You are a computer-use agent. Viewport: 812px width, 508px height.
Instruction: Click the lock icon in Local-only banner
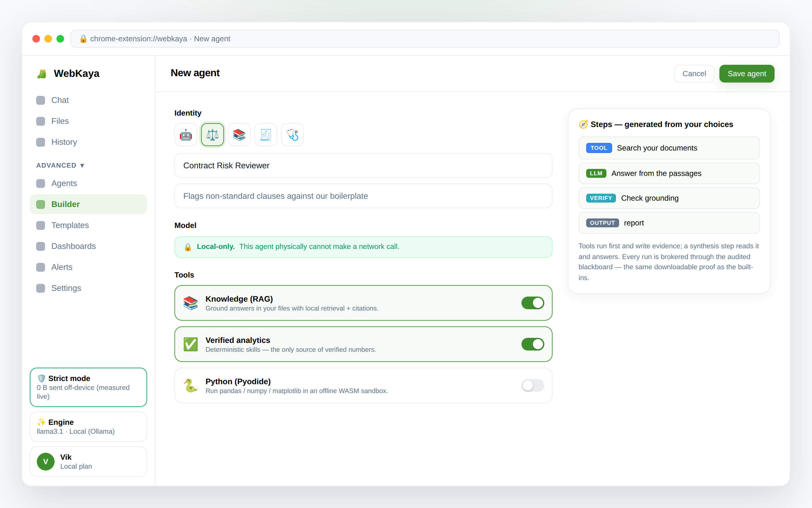coord(188,247)
